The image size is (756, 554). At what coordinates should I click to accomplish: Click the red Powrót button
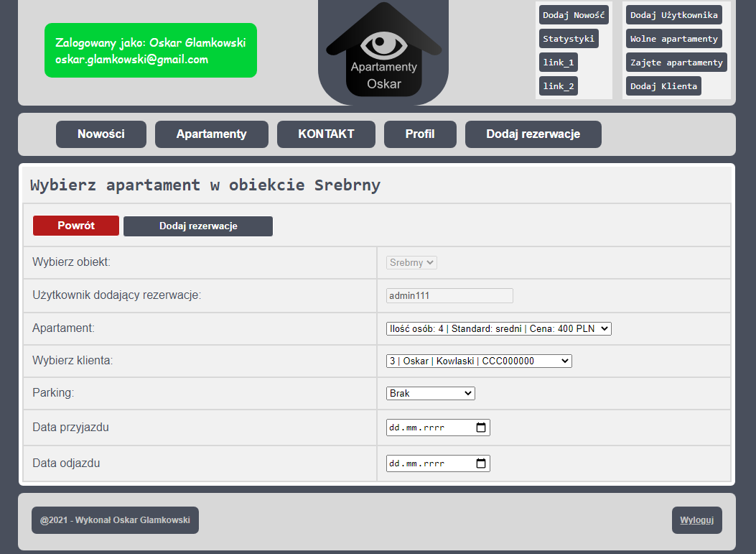click(x=75, y=225)
